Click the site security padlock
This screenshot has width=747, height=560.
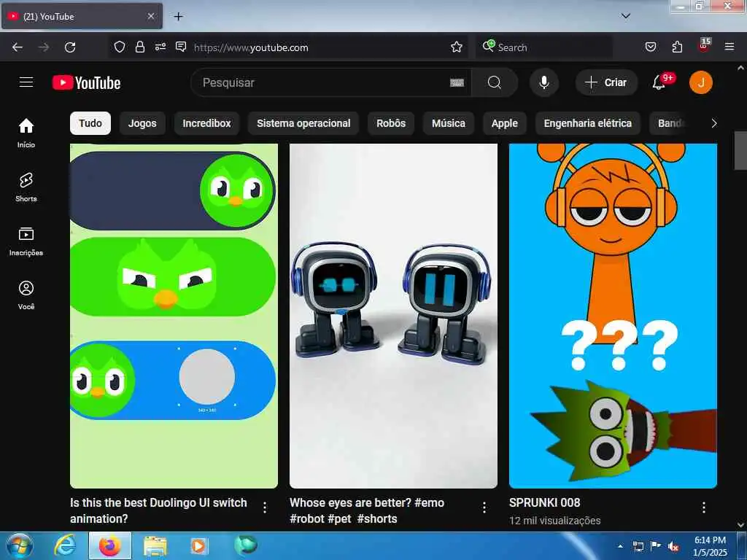pos(139,47)
